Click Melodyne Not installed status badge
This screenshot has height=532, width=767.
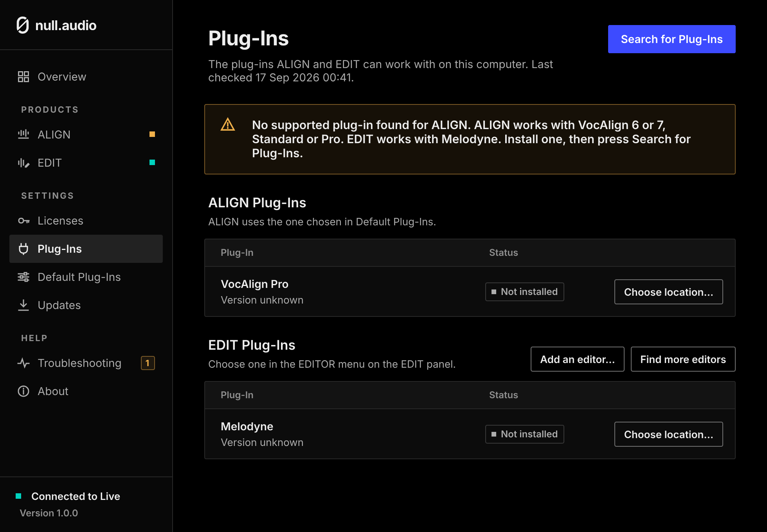click(x=524, y=434)
